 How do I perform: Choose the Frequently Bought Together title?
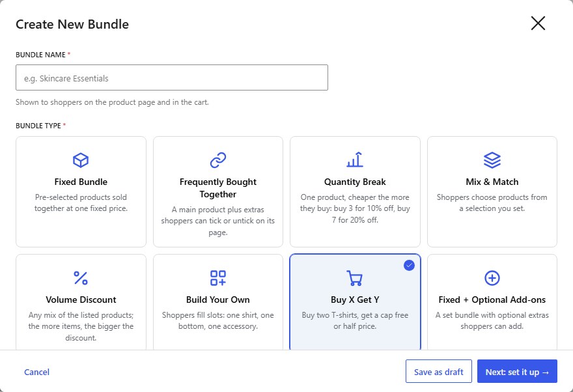click(217, 188)
